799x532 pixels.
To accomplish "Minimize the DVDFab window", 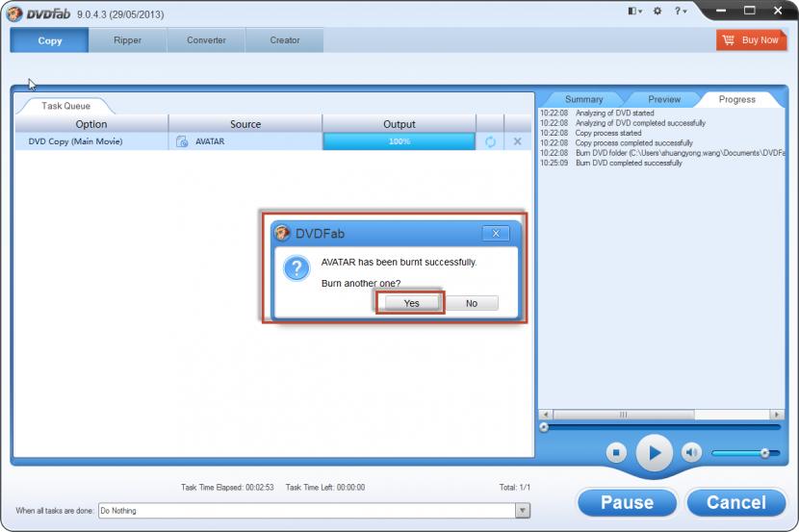I will tap(720, 11).
